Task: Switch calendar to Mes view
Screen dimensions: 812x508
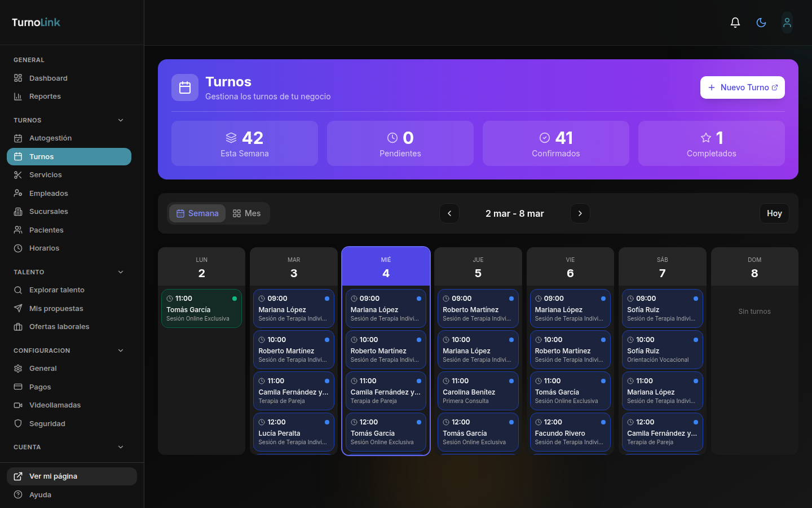Action: 246,213
